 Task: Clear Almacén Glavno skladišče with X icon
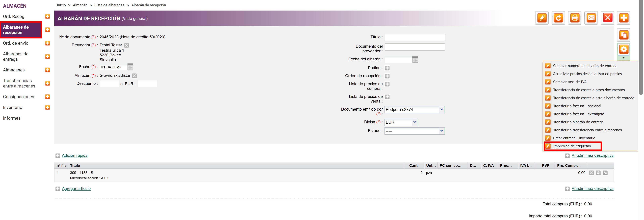134,76
